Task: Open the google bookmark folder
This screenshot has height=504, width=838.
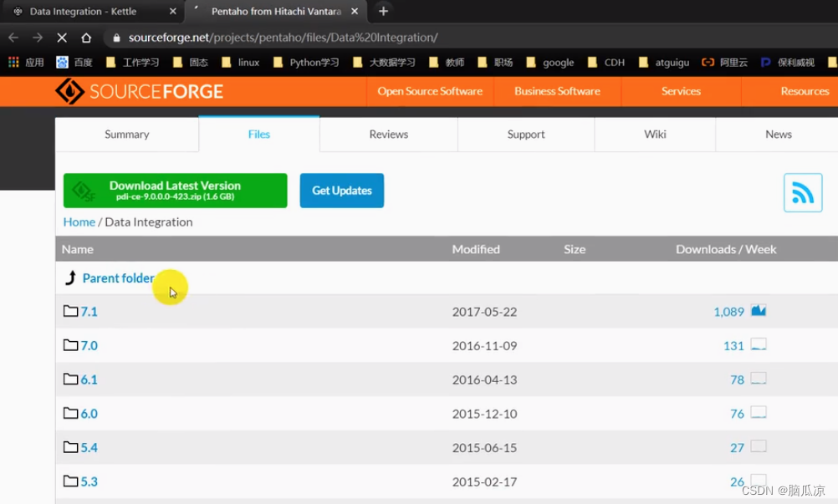Action: click(550, 63)
